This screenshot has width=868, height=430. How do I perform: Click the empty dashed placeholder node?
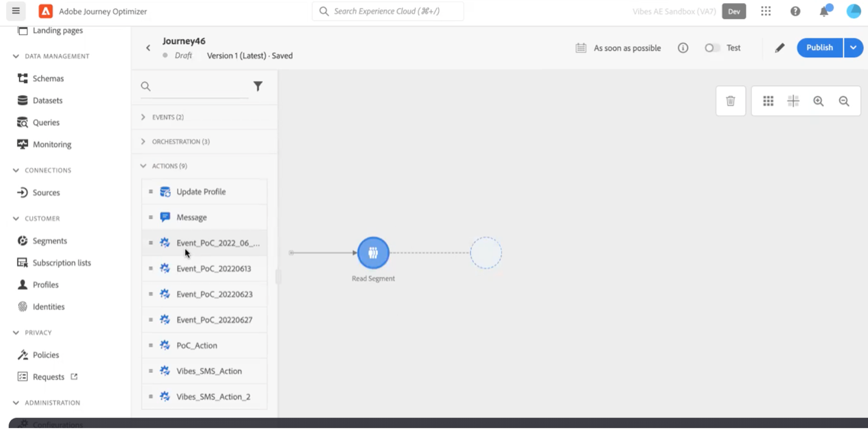[x=486, y=253]
